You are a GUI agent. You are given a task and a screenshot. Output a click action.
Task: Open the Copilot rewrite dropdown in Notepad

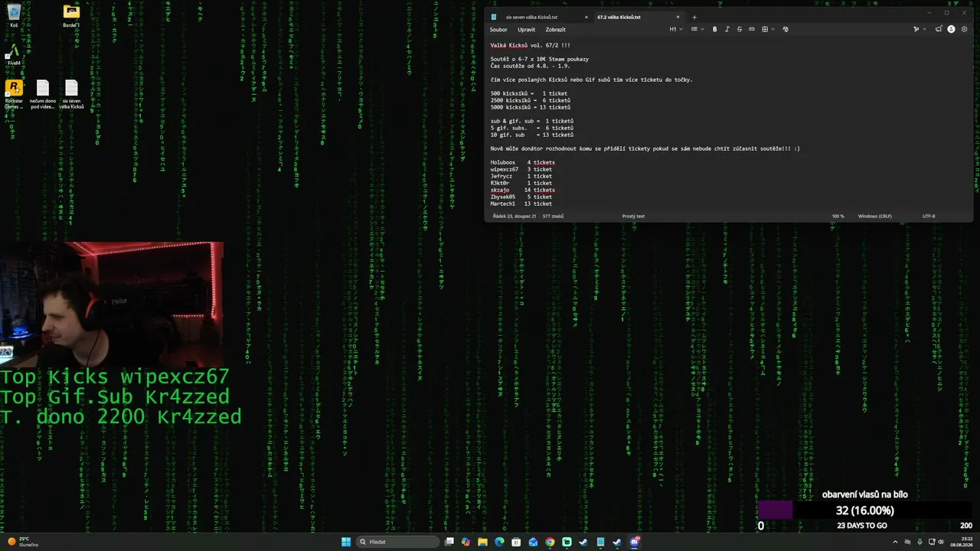(919, 29)
